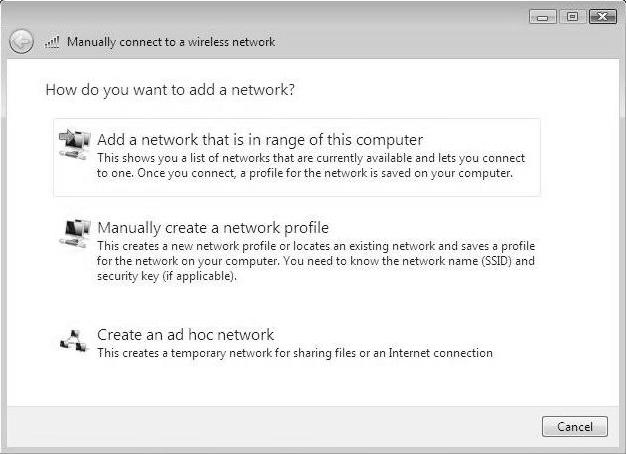Viewport: 626px width, 454px height.
Task: Maximize the wireless network wizard window
Action: click(573, 17)
